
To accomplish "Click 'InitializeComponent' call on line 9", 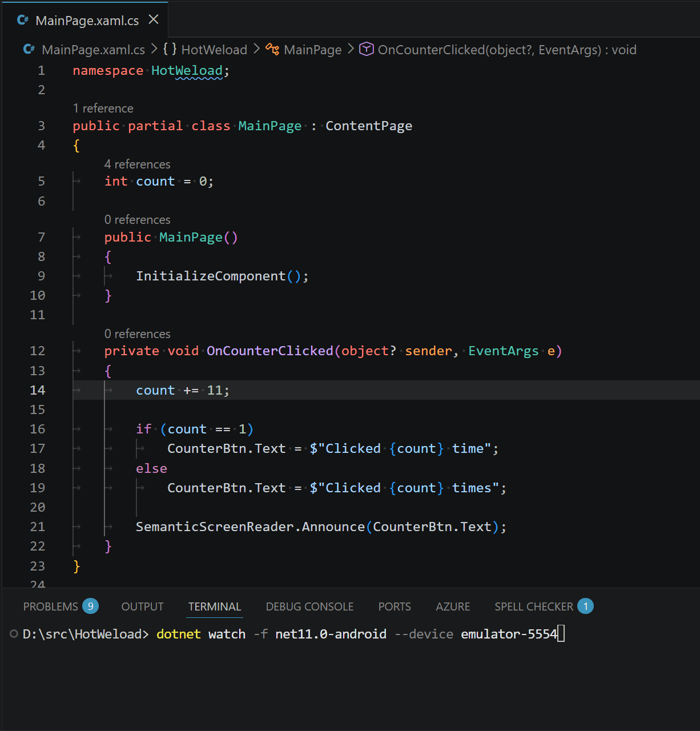I will pos(211,276).
